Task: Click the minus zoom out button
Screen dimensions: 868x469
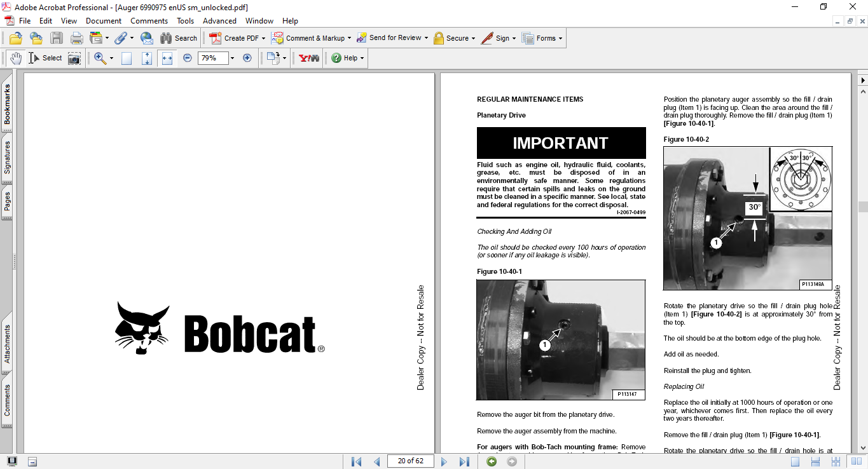Action: [x=188, y=58]
